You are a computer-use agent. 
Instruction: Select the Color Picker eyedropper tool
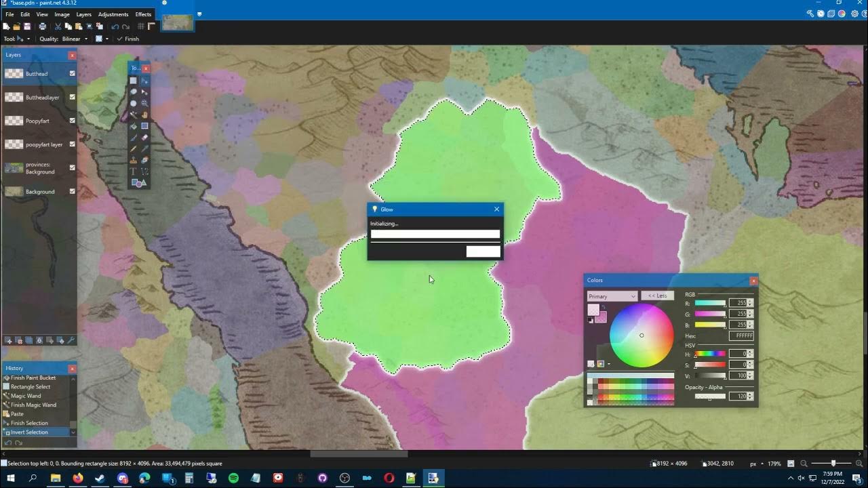tap(144, 148)
